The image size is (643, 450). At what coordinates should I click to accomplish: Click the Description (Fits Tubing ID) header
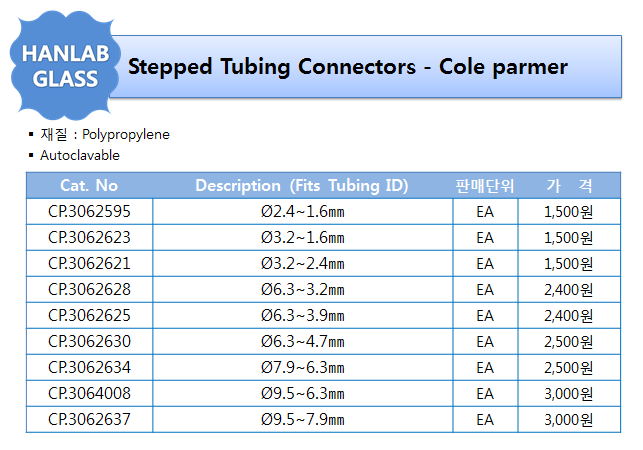tap(302, 185)
